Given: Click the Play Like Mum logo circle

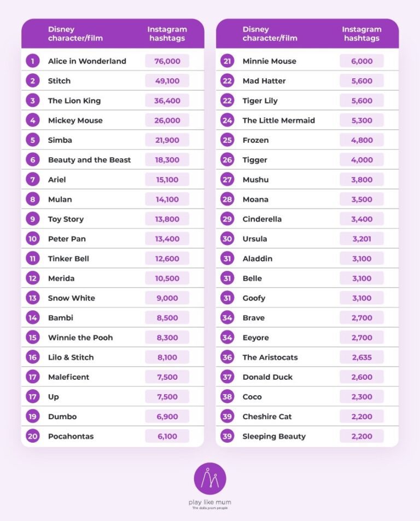Looking at the screenshot, I should click(210, 478).
